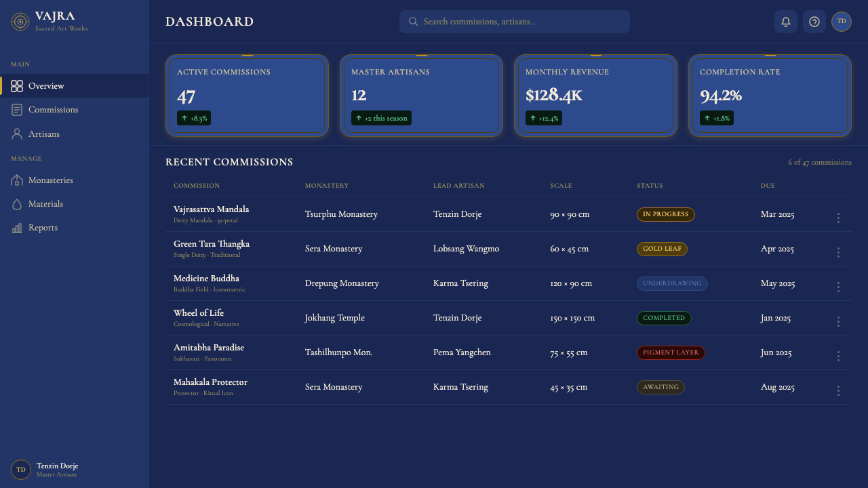
Task: Open more options for Green Tara Thangka
Action: tap(838, 252)
